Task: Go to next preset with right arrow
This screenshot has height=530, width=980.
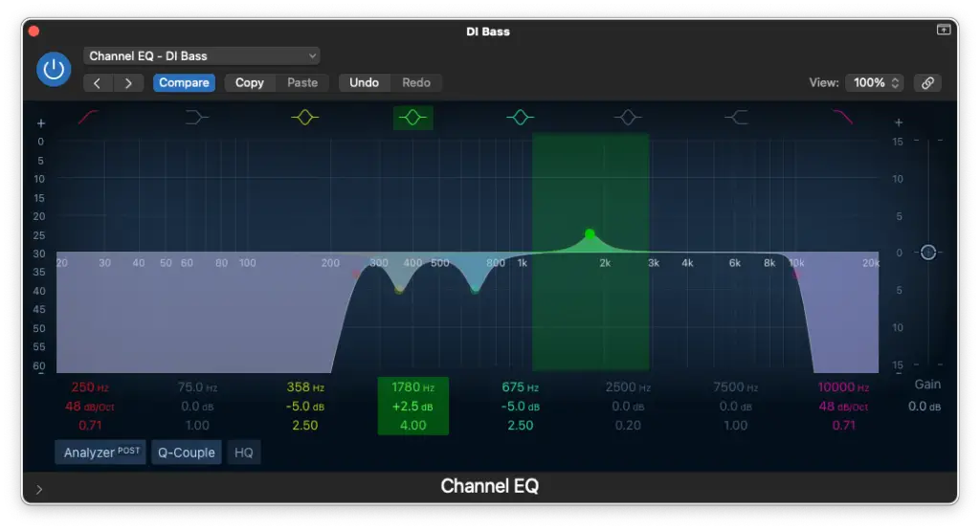Action: pyautogui.click(x=128, y=82)
